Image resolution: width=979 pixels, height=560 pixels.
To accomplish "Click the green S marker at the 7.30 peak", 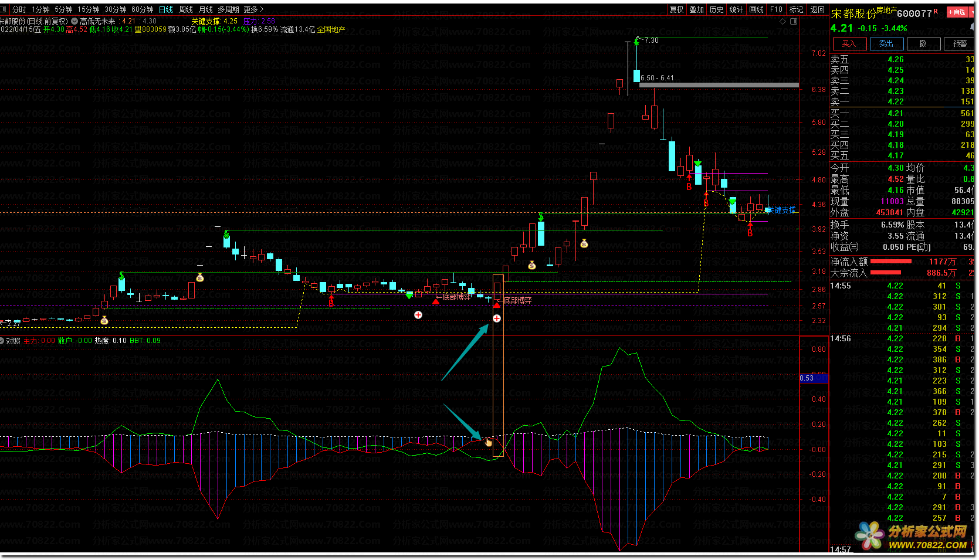I will 636,42.
